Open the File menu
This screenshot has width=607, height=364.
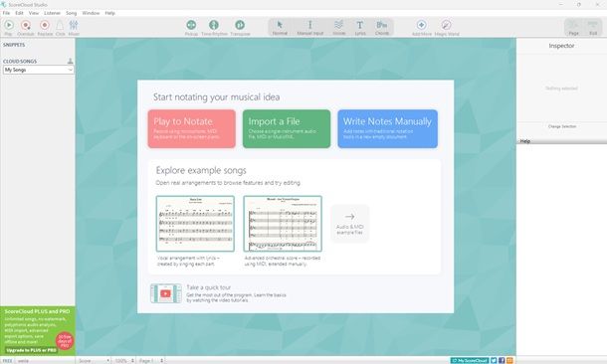pyautogui.click(x=6, y=13)
